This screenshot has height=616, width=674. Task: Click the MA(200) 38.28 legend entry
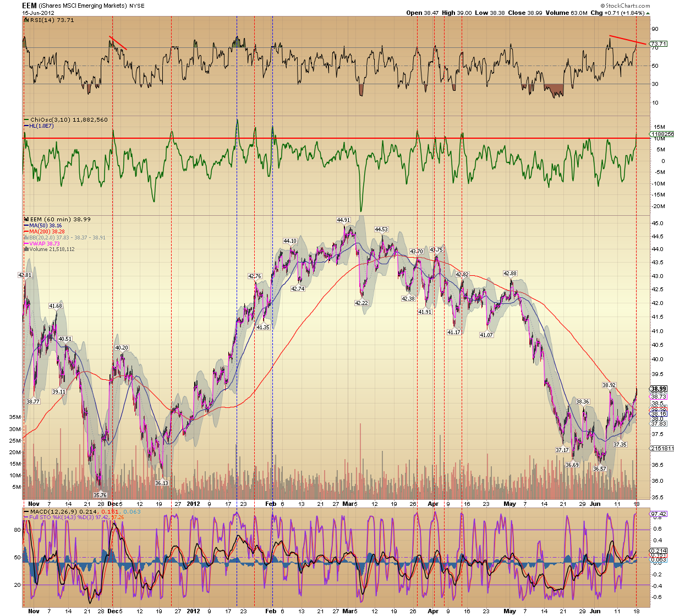45,232
